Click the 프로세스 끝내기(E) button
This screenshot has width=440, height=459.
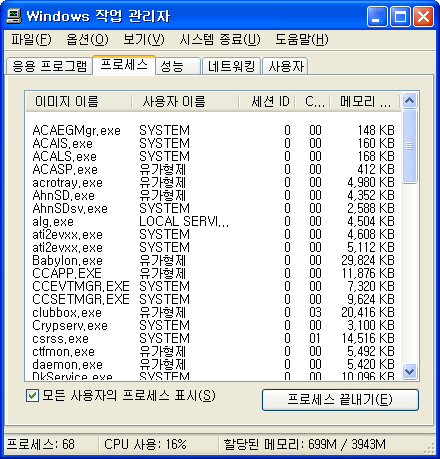[x=340, y=399]
